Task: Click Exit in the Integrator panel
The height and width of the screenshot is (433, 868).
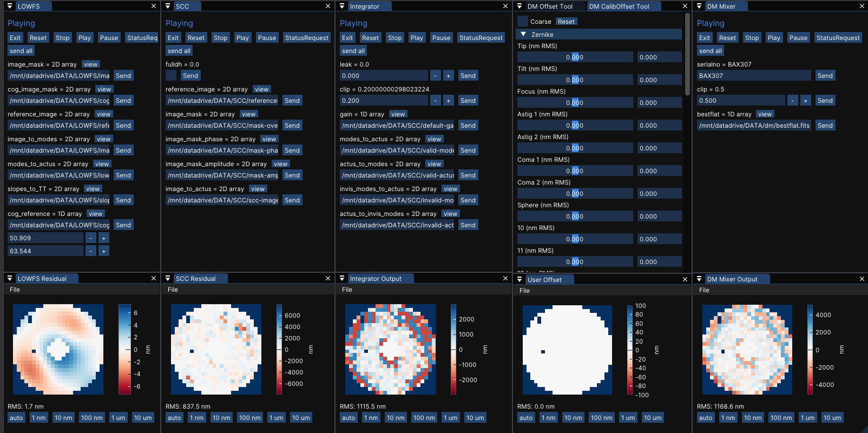Action: 347,38
